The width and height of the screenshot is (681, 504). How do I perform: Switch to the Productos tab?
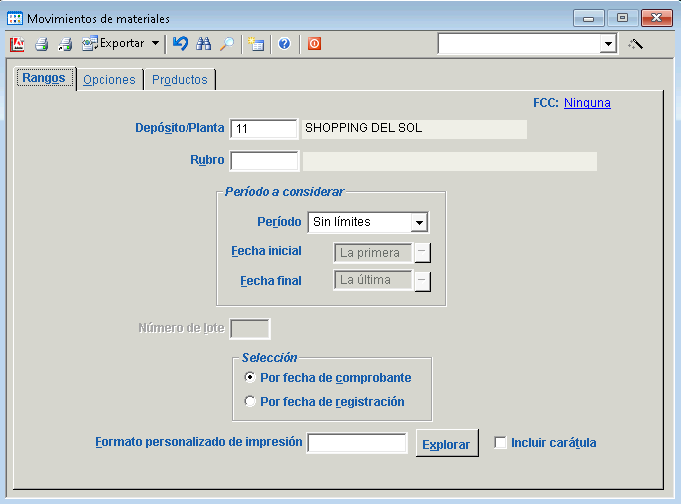point(180,80)
